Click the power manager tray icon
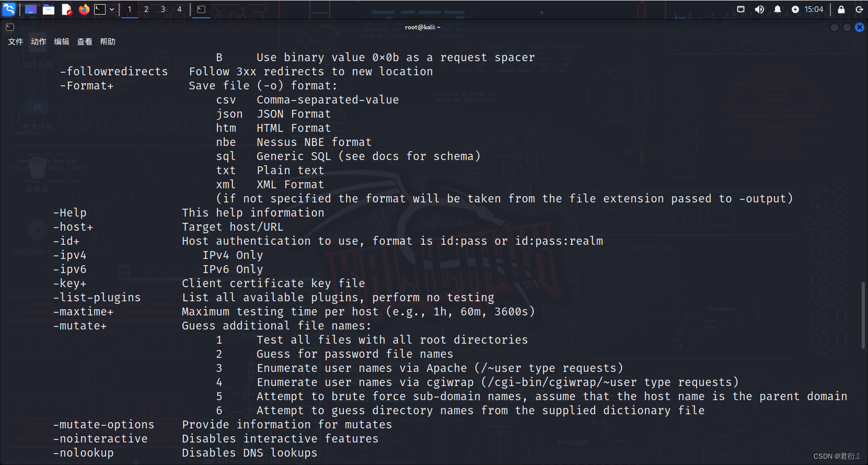Image resolution: width=868 pixels, height=465 pixels. point(795,9)
